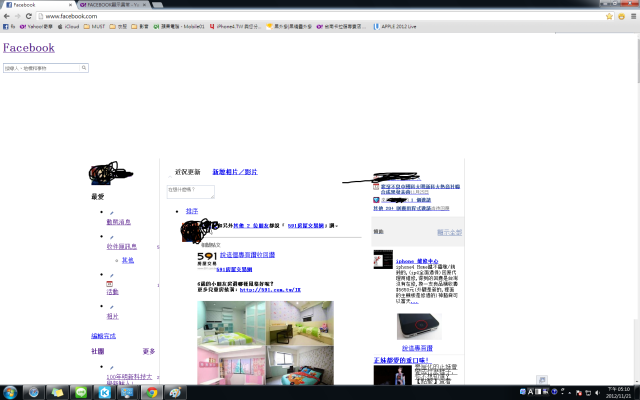Click the search magnifier in Facebook search box
The height and width of the screenshot is (400, 640).
(x=84, y=68)
